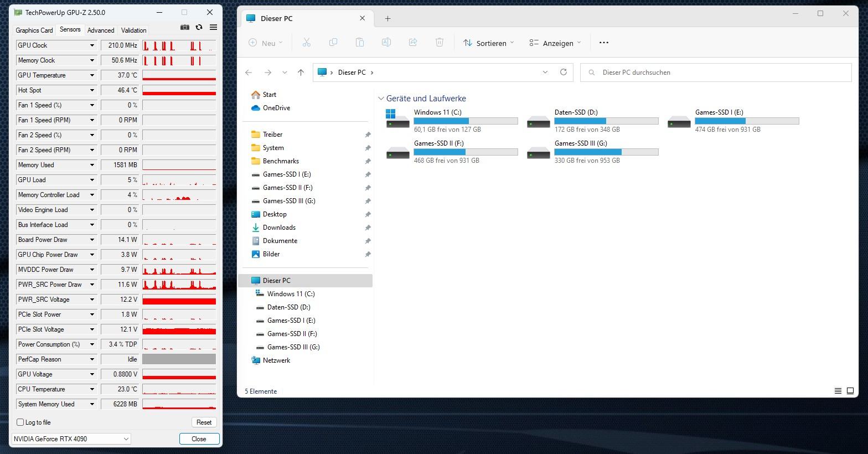
Task: Click the Delete trash icon in Explorer
Action: tap(439, 43)
